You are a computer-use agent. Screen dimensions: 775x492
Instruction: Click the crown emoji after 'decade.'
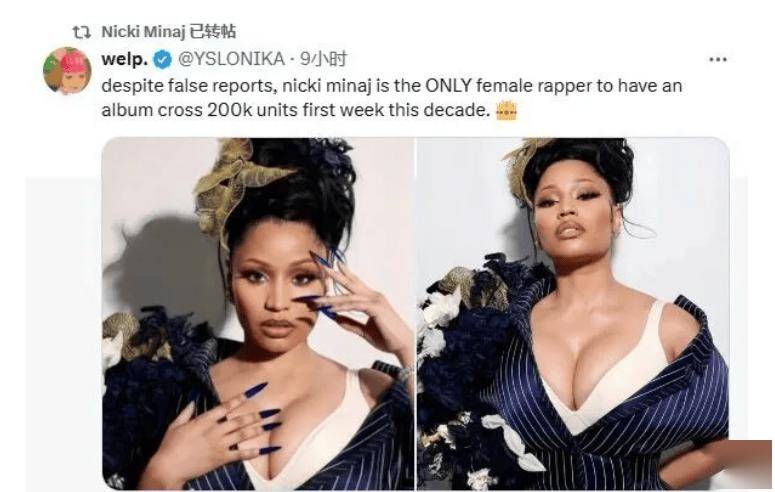pyautogui.click(x=506, y=110)
